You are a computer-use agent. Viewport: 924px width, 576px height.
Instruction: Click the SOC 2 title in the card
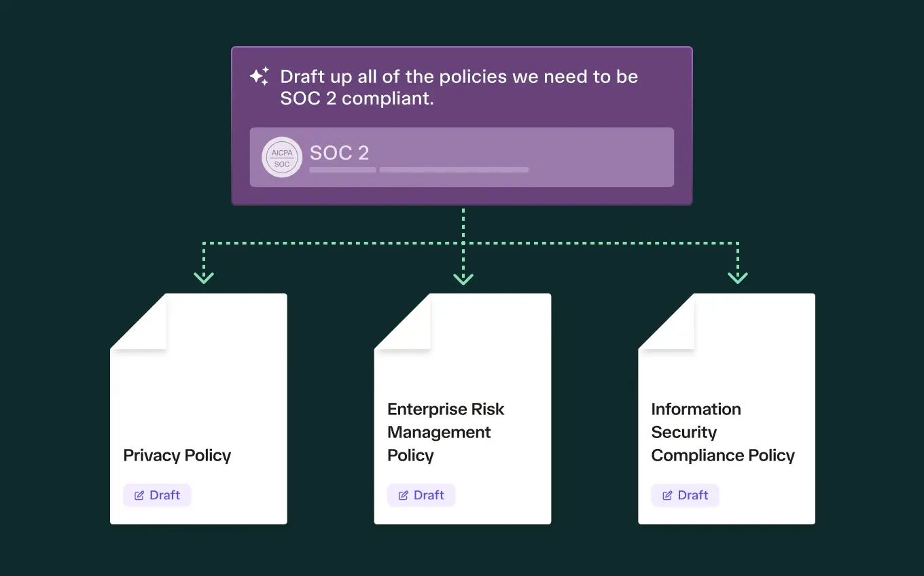coord(339,153)
